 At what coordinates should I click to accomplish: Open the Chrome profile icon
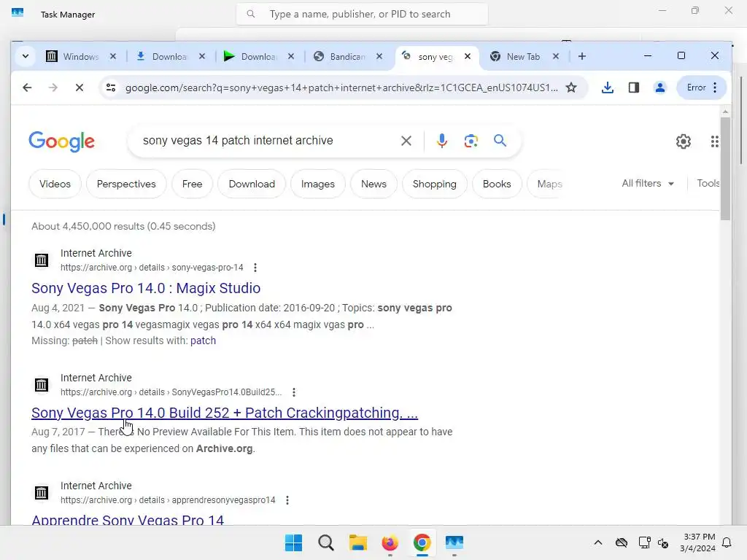coord(659,87)
